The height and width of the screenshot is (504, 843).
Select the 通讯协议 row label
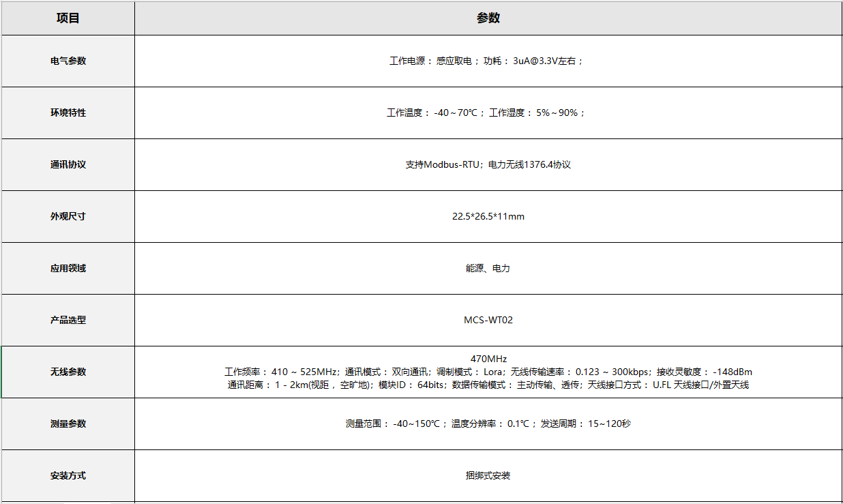68,164
